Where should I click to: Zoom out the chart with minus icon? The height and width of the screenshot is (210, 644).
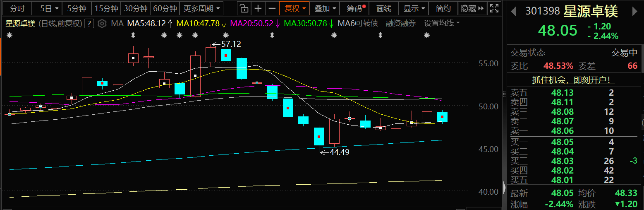272,8
